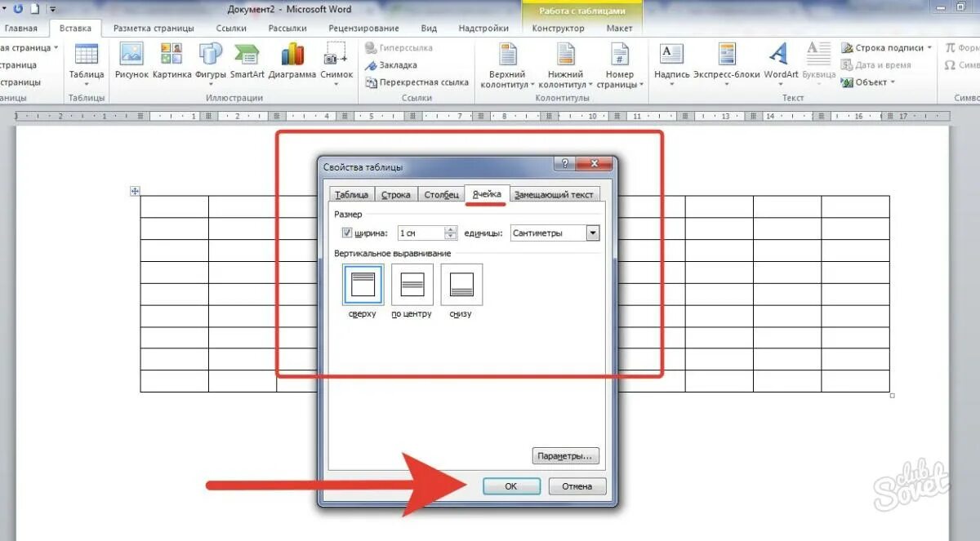Insert a Закладка bookmark
The image size is (980, 541).
coord(391,65)
